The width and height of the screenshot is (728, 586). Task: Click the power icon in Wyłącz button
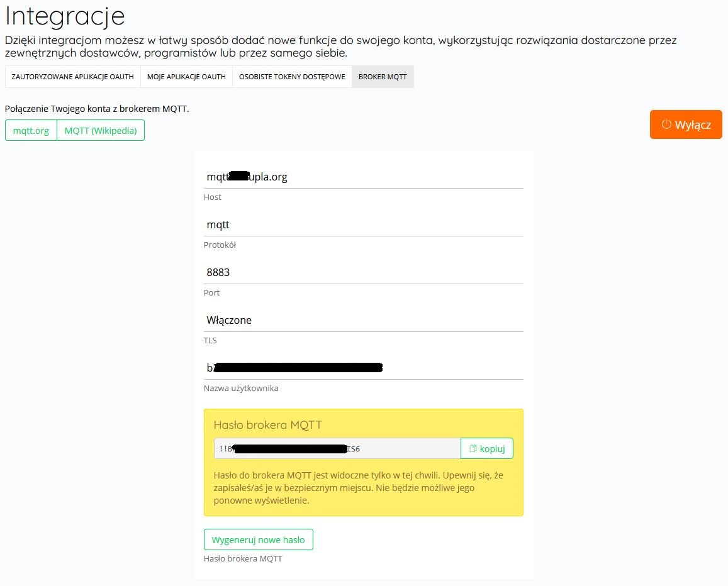pos(666,124)
